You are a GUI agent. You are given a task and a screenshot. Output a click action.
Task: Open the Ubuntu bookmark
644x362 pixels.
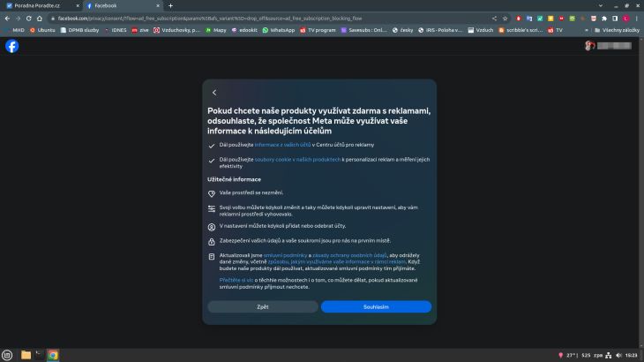pyautogui.click(x=42, y=30)
